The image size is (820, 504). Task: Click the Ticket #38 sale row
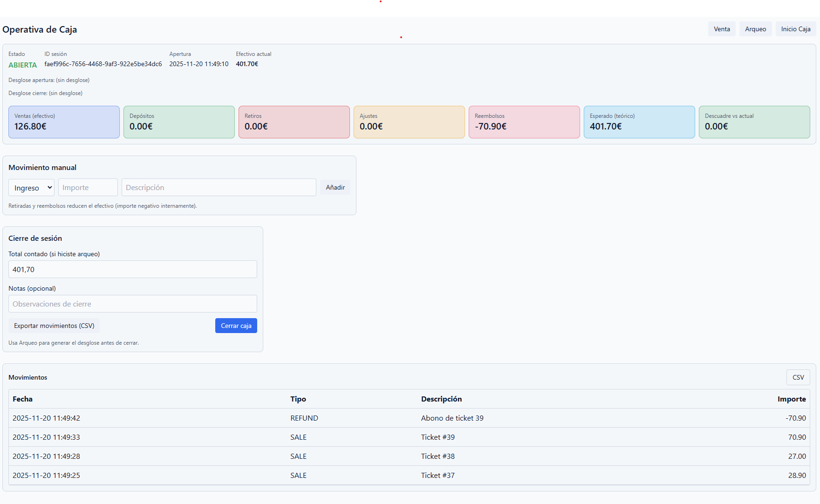[x=409, y=456]
